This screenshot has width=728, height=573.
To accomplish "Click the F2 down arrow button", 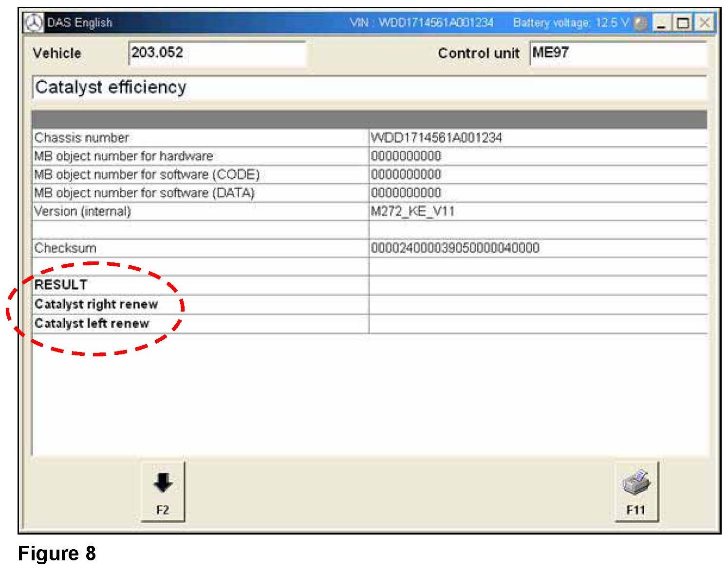I will click(163, 492).
